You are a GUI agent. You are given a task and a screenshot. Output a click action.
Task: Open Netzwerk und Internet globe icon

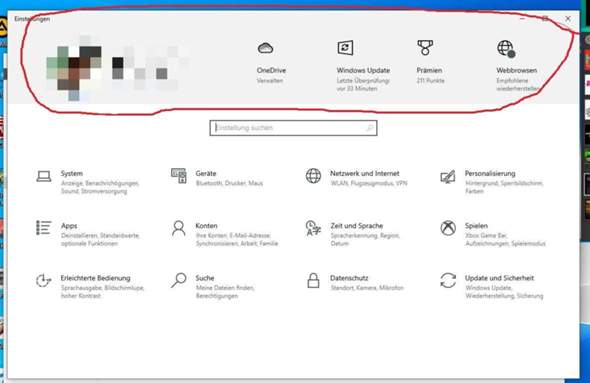pos(313,176)
